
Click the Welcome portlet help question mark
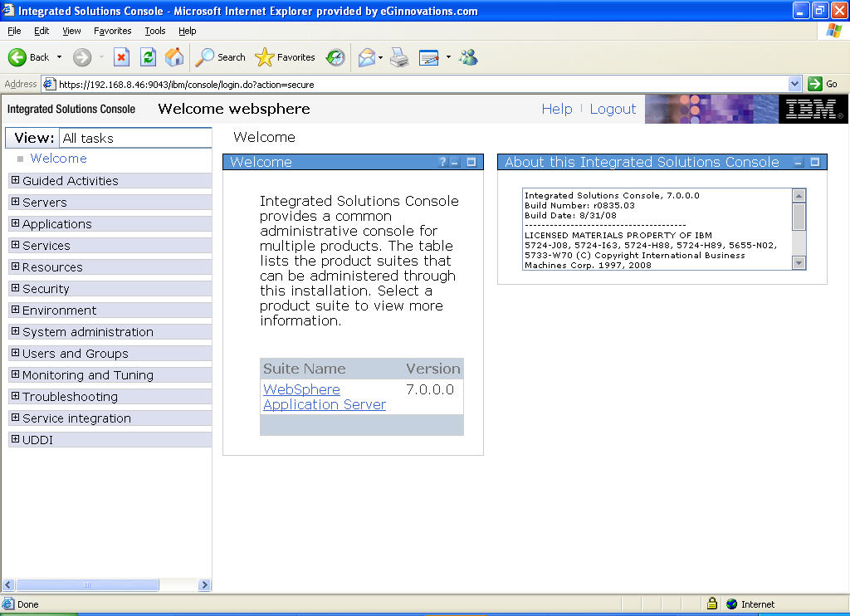click(x=442, y=162)
